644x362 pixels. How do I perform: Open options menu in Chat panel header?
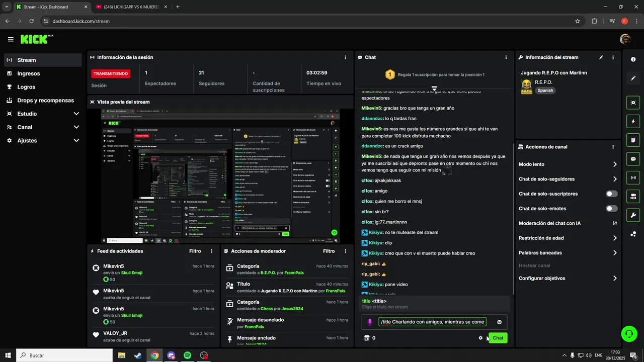tap(506, 57)
